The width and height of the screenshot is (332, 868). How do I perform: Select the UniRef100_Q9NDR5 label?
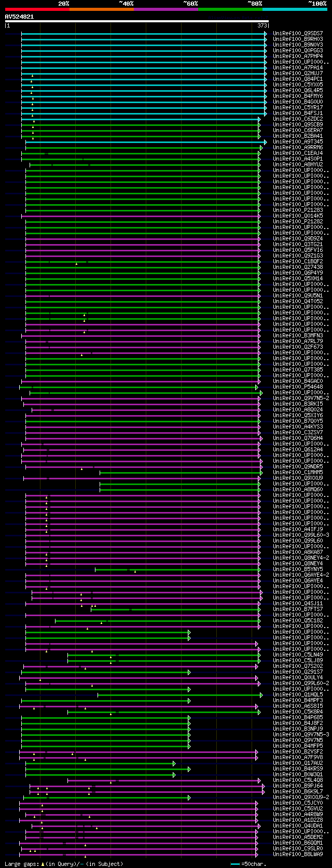(x=298, y=467)
